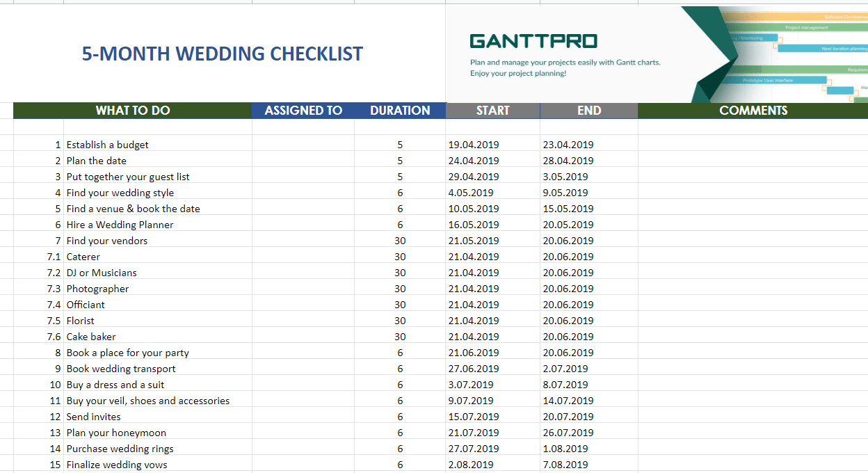Select the 'Florist' cell
The image size is (868, 473).
[158, 321]
